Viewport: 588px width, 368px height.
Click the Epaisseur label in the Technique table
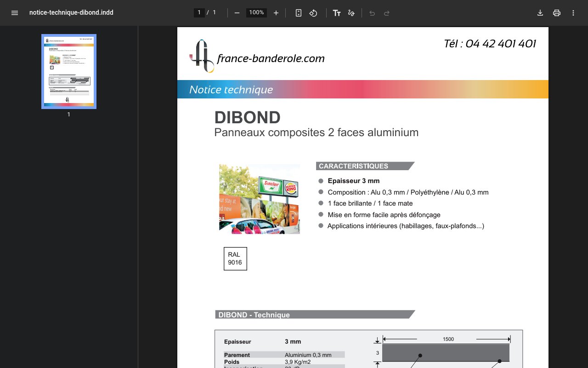pos(237,342)
